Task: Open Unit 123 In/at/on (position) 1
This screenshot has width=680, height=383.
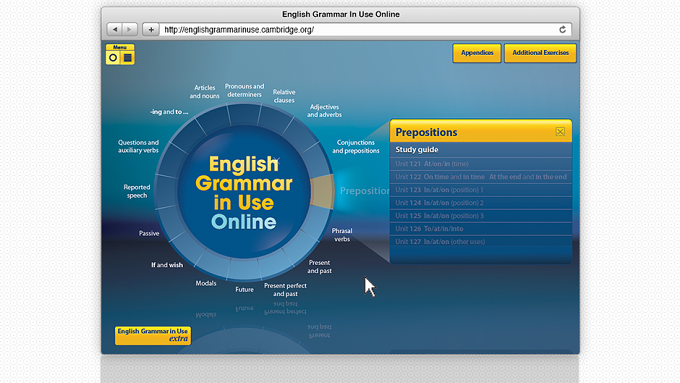Action: (x=481, y=190)
